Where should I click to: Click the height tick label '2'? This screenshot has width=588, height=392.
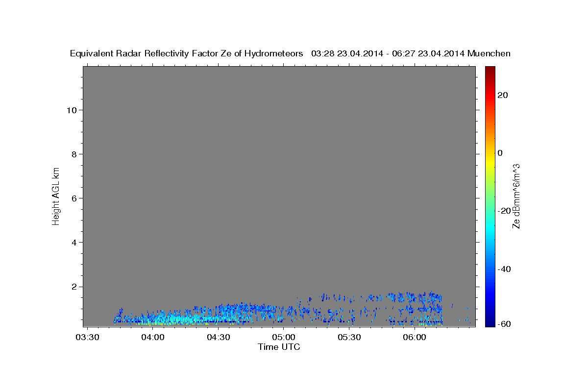pyautogui.click(x=73, y=287)
